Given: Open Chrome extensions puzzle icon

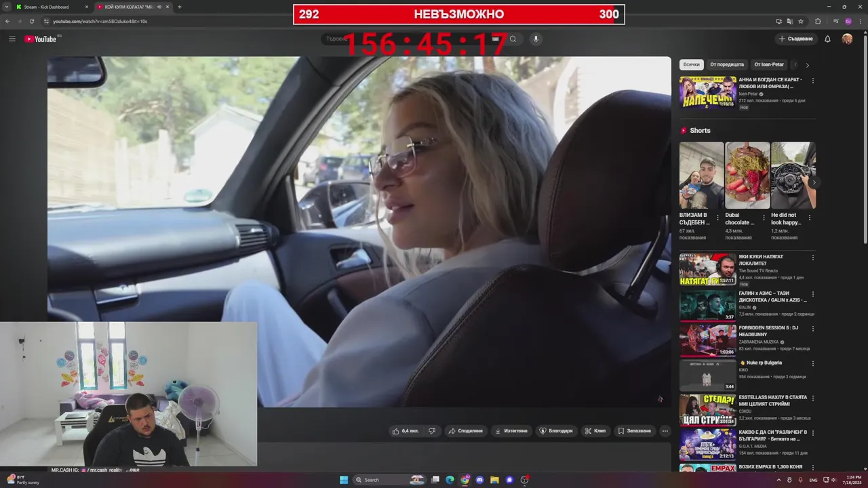Looking at the screenshot, I should (x=818, y=21).
